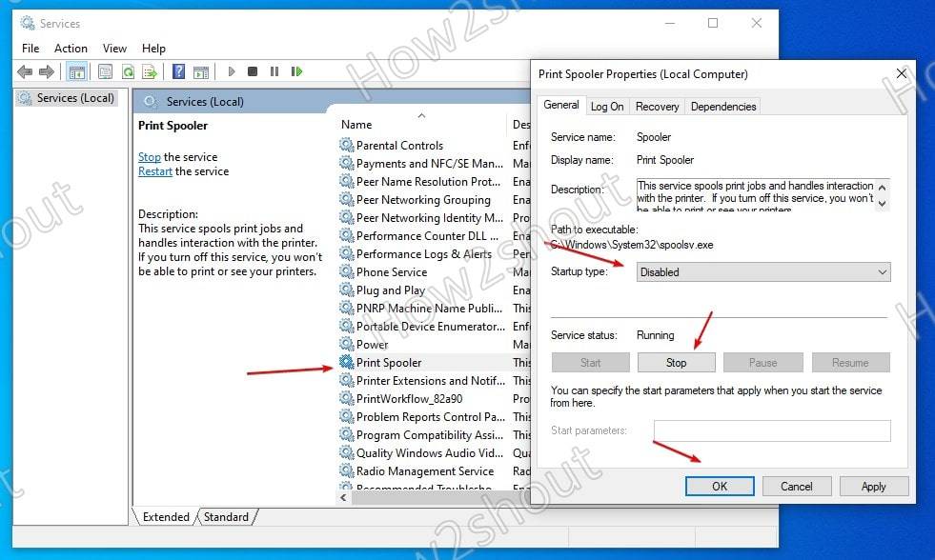
Task: Click the Apply button
Action: [874, 486]
